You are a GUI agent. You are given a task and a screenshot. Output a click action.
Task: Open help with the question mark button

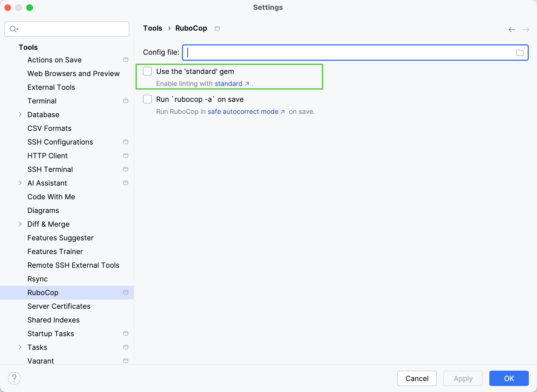[x=14, y=378]
